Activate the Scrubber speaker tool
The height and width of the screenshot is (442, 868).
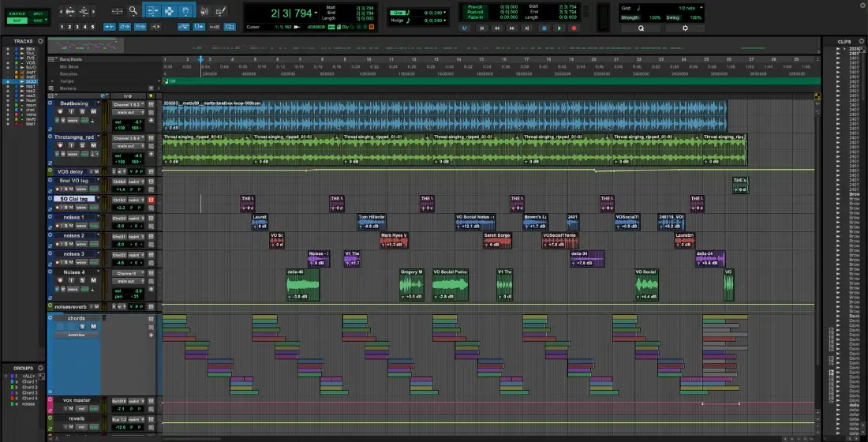pyautogui.click(x=204, y=11)
